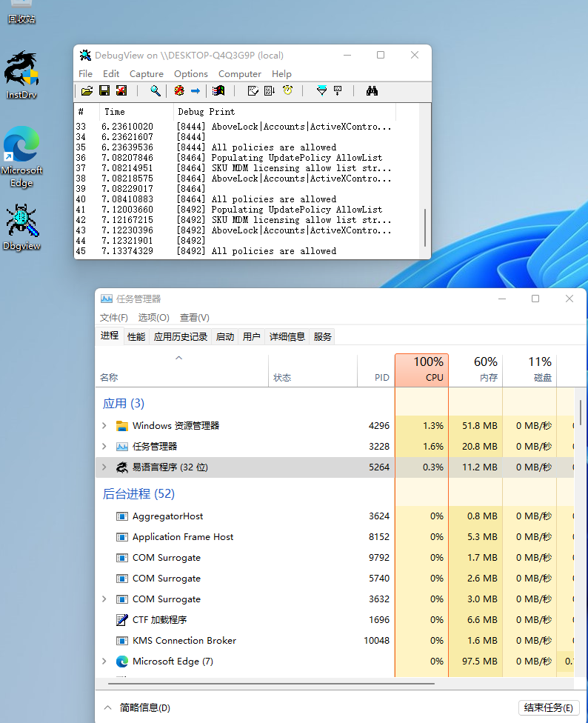Toggle clock time format icon

pos(287,90)
